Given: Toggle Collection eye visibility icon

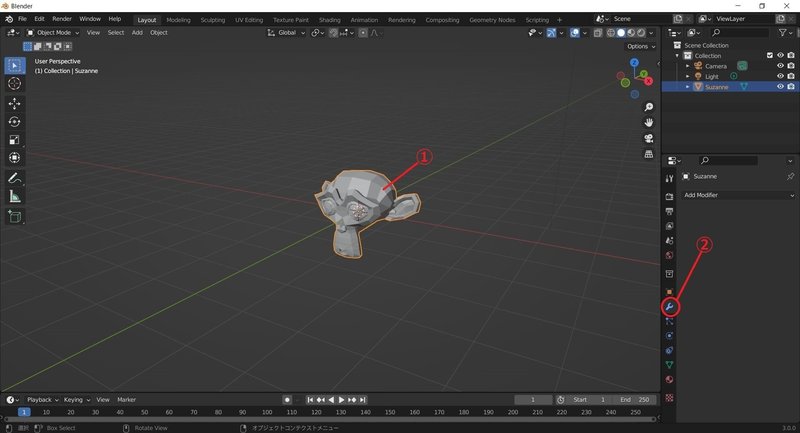Looking at the screenshot, I should [x=780, y=56].
